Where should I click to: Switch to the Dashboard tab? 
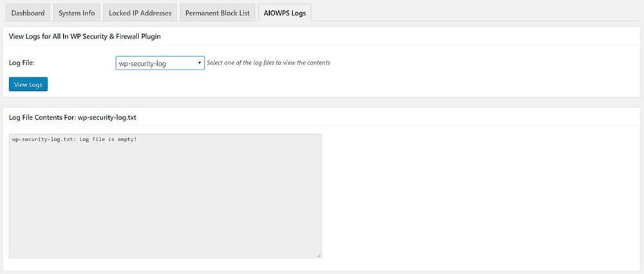pyautogui.click(x=28, y=13)
